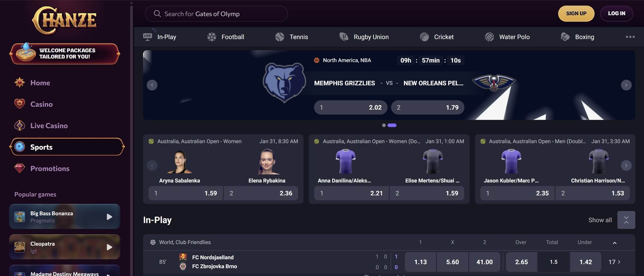Collapse World Club Friendlies group
Screen dimensions: 644x276
[614, 243]
